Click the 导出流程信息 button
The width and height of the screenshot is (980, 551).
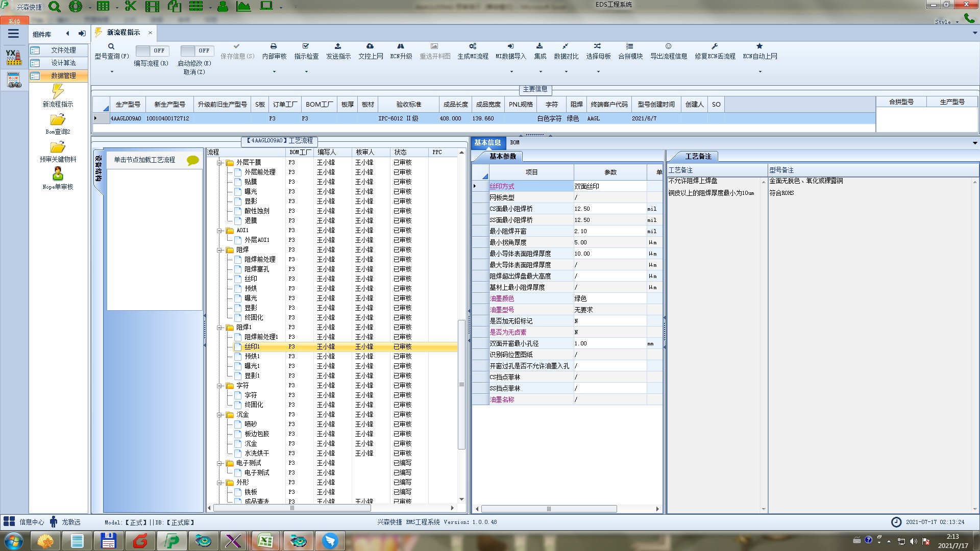[x=668, y=51]
